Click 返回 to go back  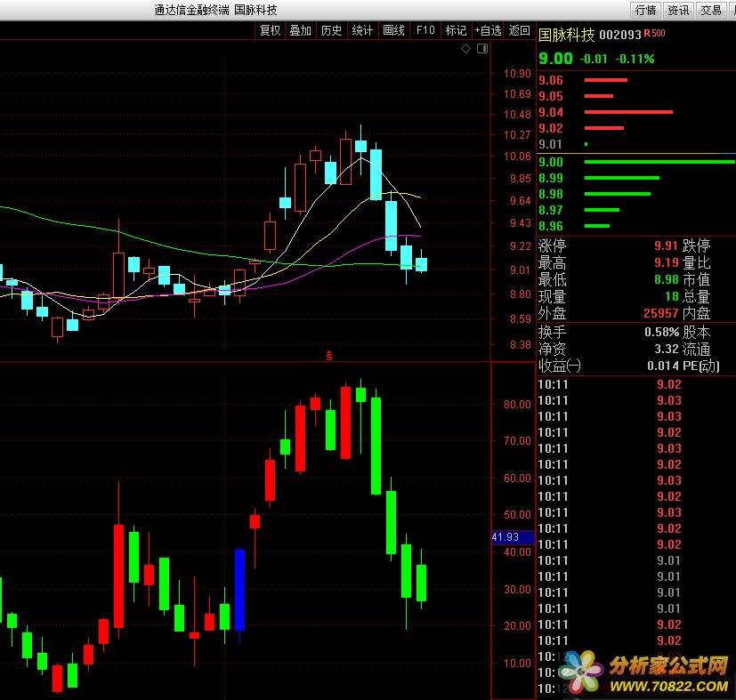[x=519, y=30]
